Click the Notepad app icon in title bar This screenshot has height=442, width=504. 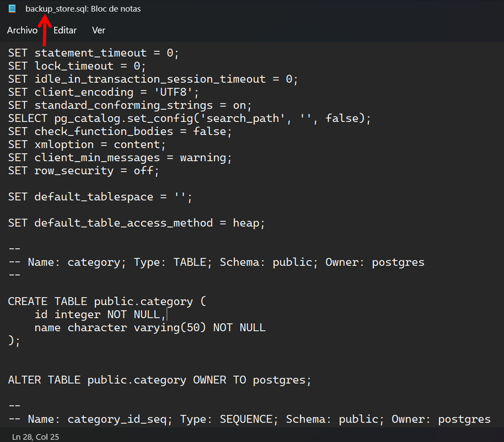click(x=12, y=9)
